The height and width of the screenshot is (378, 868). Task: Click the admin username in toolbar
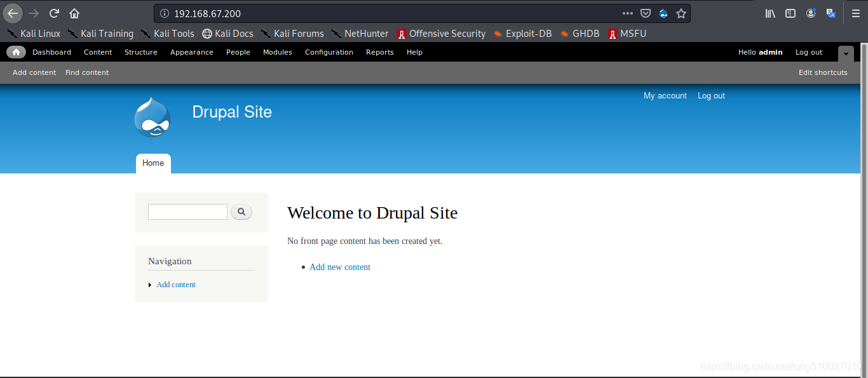(x=771, y=52)
